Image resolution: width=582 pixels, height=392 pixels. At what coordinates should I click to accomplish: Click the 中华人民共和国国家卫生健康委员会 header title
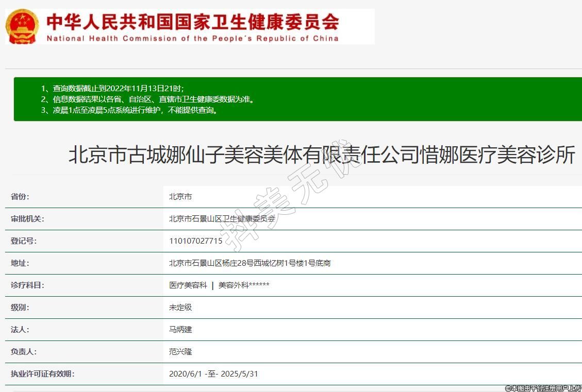[x=193, y=22]
